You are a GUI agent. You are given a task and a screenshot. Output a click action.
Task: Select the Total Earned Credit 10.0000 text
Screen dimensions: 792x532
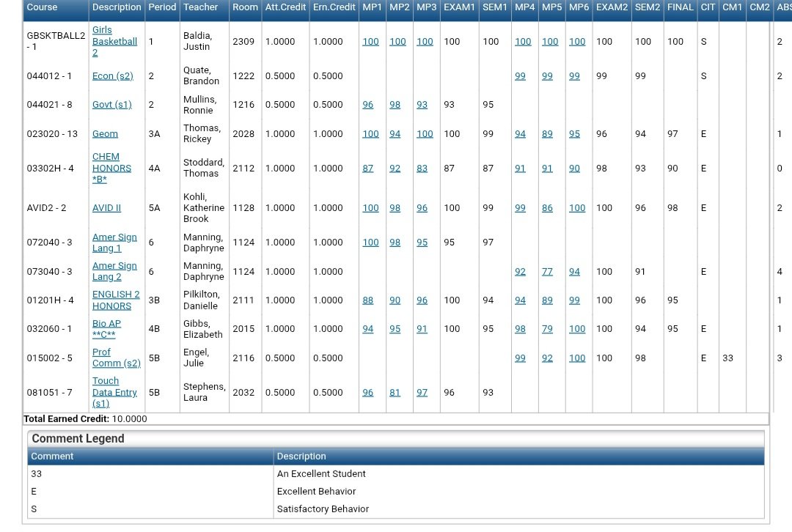point(85,419)
